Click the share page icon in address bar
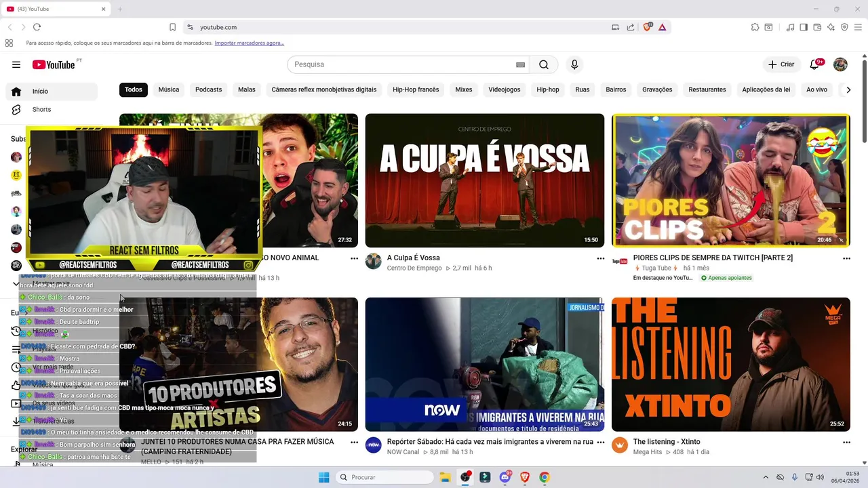Screen dimensions: 868x488 tap(631, 27)
